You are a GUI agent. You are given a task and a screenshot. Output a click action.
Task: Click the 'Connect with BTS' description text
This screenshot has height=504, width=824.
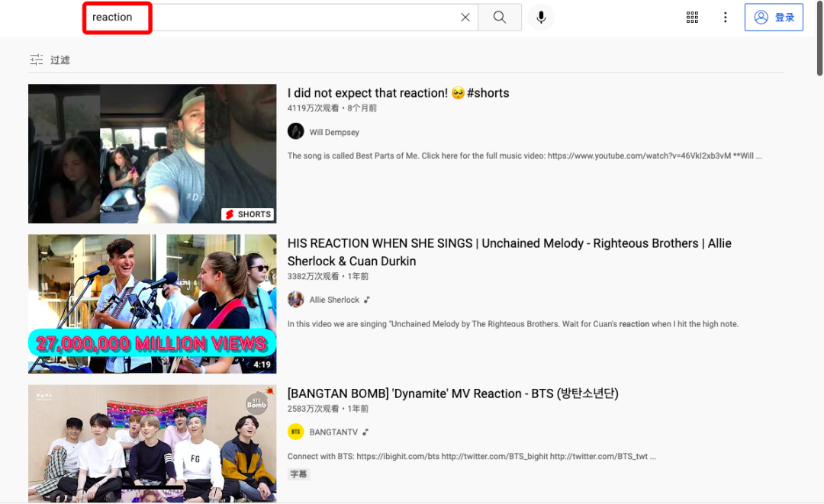pos(472,456)
